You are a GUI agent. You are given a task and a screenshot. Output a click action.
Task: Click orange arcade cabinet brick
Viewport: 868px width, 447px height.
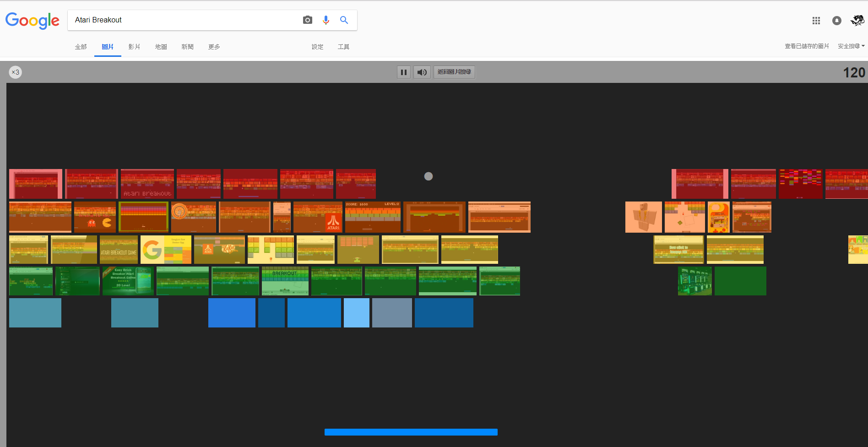(x=719, y=217)
